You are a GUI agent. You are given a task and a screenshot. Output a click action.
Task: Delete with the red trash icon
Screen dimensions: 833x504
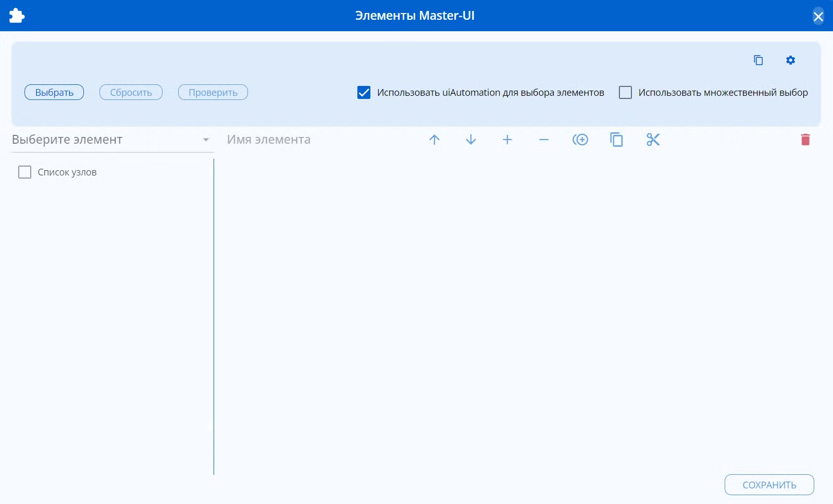805,140
